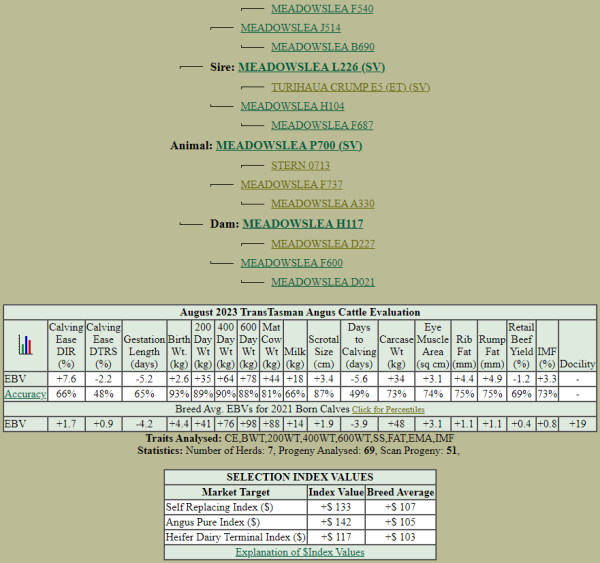Viewport: 600px width, 563px height.
Task: Open pedigree link MEADOWSLEA J514
Action: coord(290,28)
